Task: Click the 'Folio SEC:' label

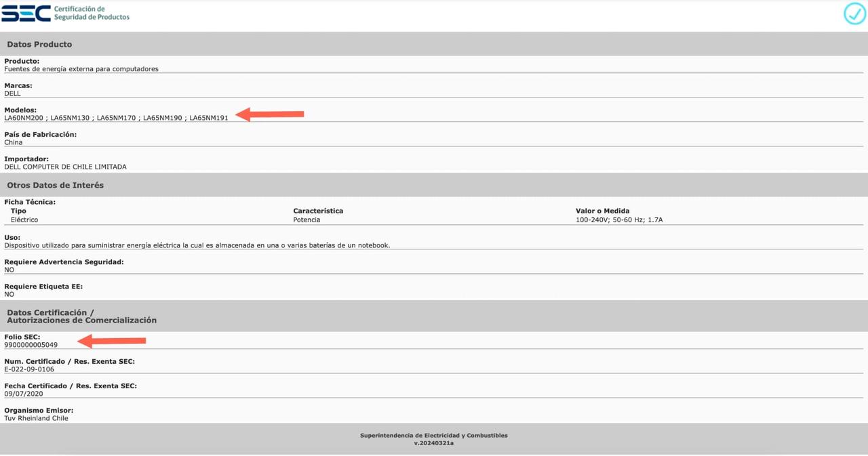Action: coord(22,337)
